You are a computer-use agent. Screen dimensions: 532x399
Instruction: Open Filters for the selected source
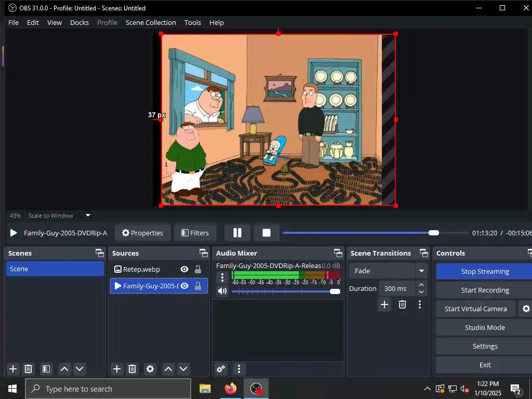[195, 233]
